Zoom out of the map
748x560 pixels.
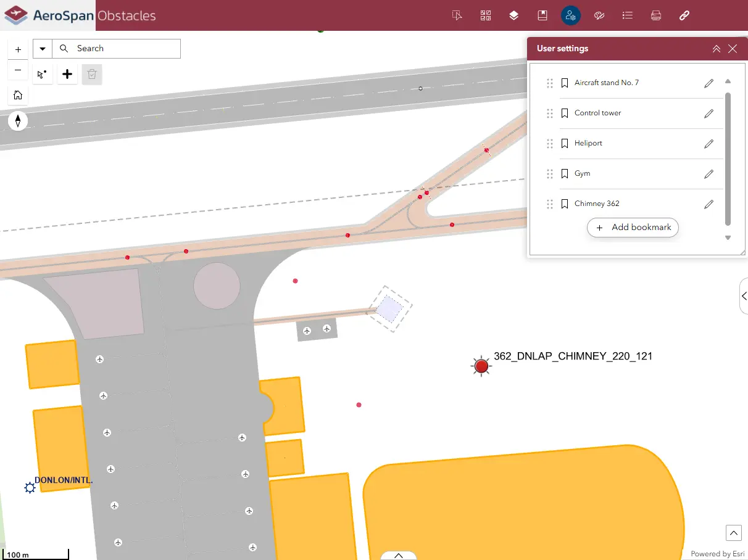18,70
